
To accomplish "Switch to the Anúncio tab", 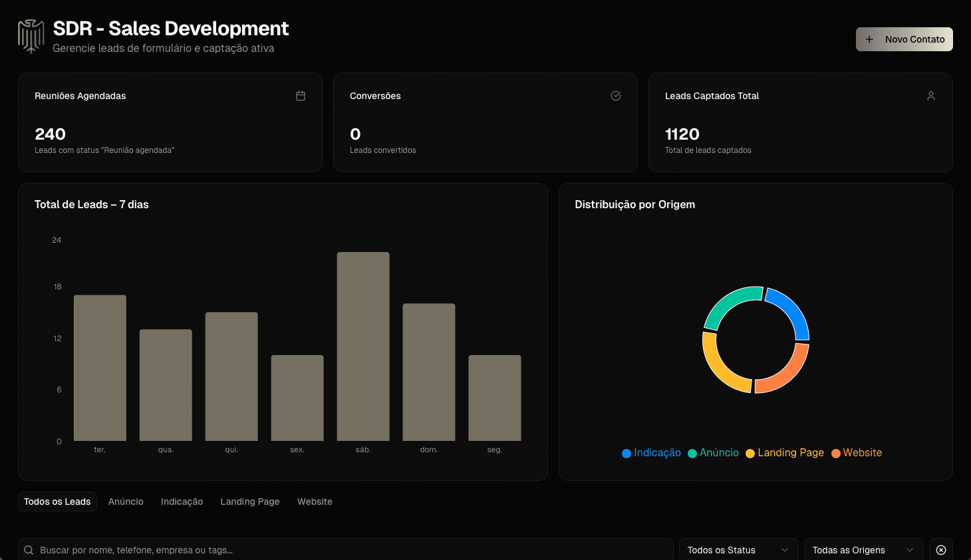I will pyautogui.click(x=126, y=501).
